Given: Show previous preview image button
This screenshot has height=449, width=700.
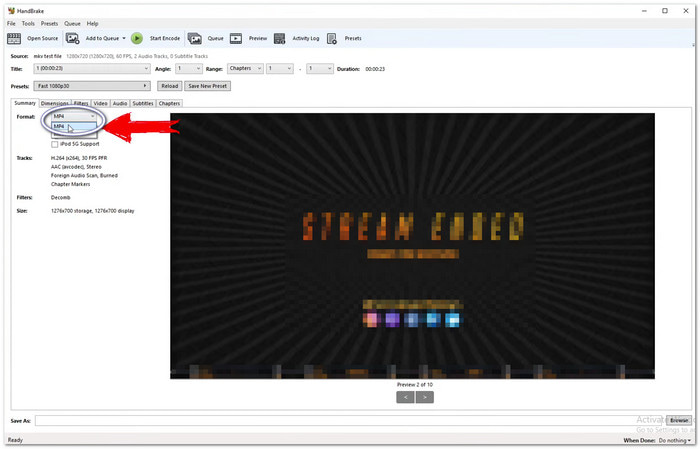Looking at the screenshot, I should click(405, 397).
